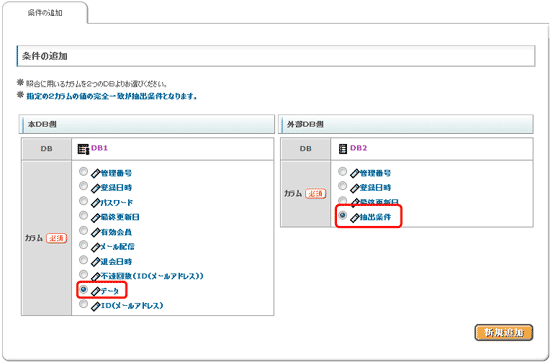Select the 最終更新日 radio button under DB1
Screen dimensions: 550x362
83,215
